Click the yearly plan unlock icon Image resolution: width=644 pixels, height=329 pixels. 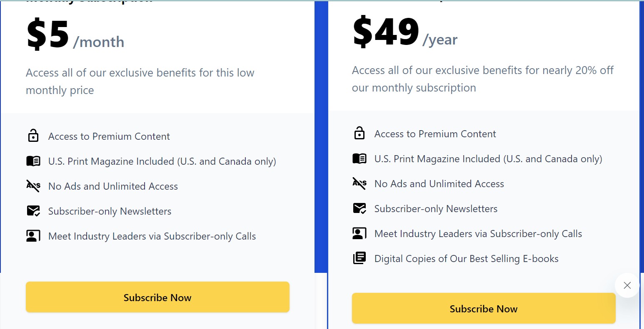(359, 134)
